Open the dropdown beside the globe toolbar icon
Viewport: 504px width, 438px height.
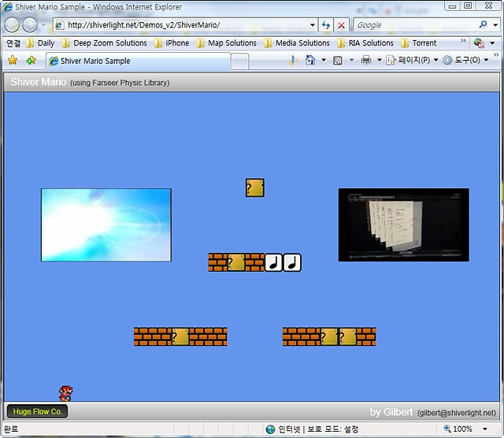pyautogui.click(x=492, y=43)
